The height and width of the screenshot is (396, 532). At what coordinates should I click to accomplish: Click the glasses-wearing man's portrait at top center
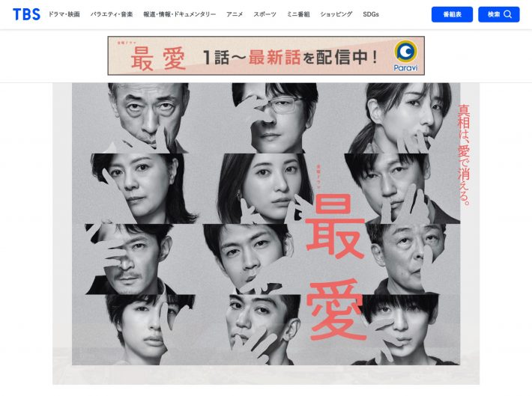pos(276,118)
